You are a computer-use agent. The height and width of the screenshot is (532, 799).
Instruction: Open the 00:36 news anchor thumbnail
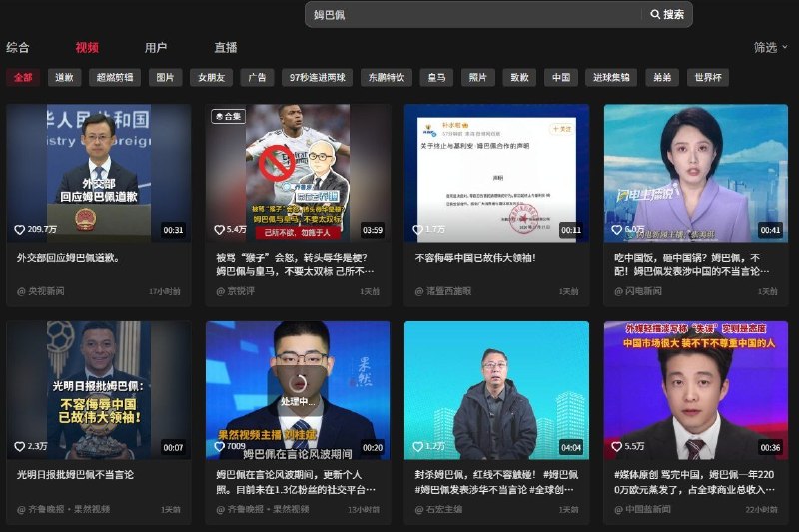pos(696,390)
